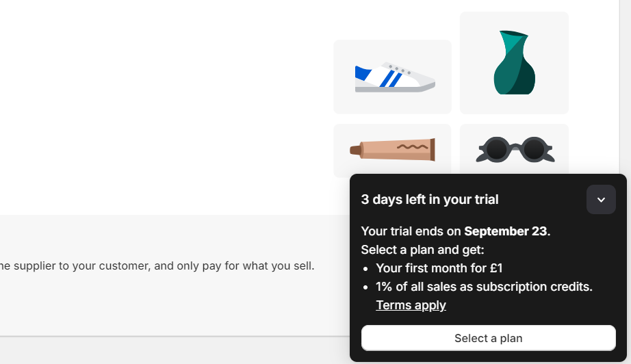This screenshot has height=364, width=631.
Task: Open the Terms apply link
Action: pyautogui.click(x=411, y=305)
